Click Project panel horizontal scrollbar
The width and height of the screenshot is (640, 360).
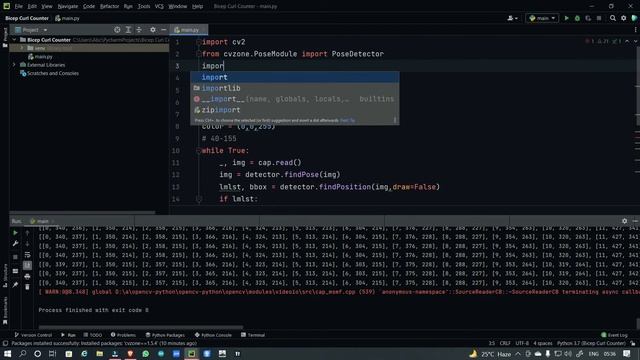click(82, 212)
